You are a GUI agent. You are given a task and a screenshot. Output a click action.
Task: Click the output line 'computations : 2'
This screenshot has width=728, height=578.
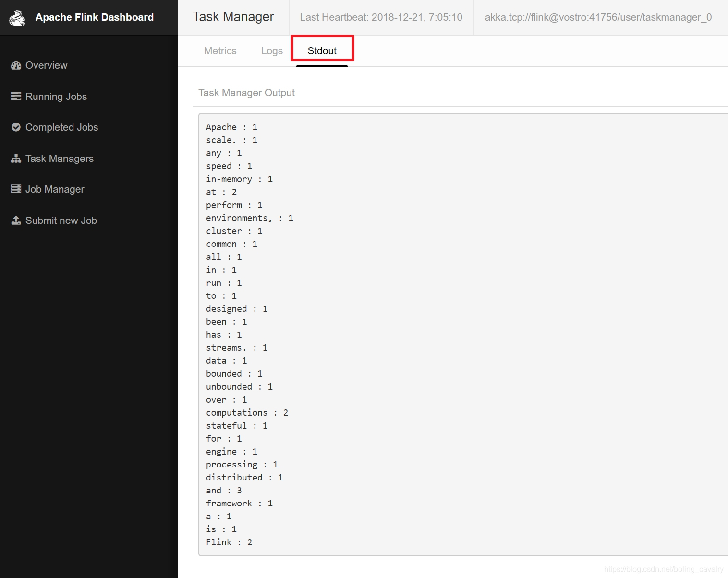click(247, 413)
